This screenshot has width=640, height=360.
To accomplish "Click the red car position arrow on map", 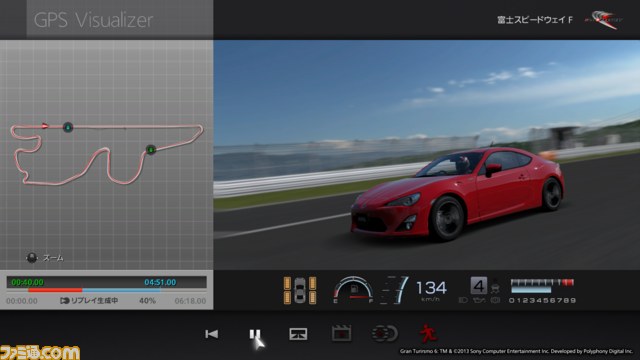I will click(44, 126).
